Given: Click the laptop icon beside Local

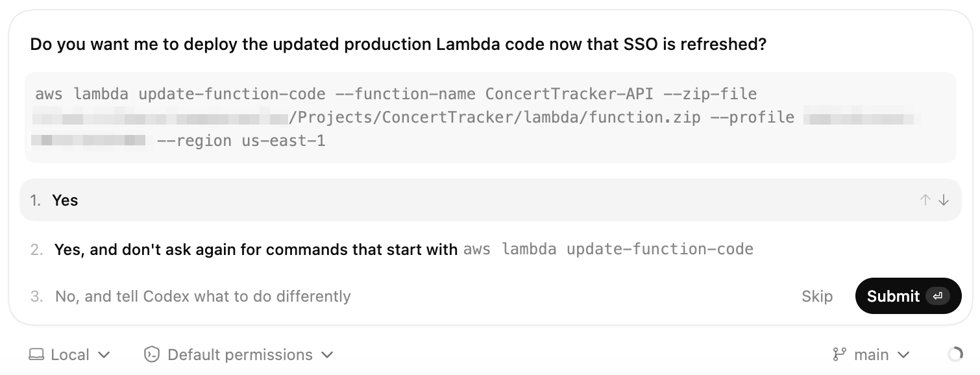Looking at the screenshot, I should coord(38,354).
